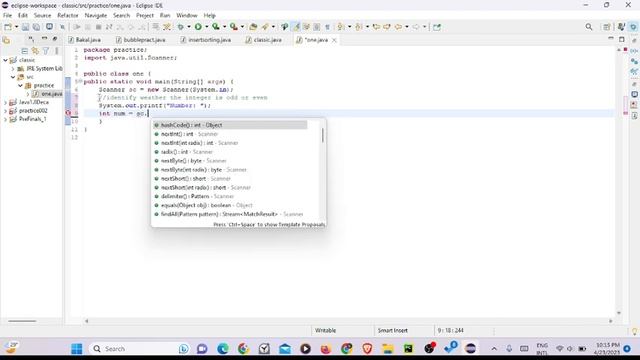
Task: Click the Show Whitespace Characters pilcrow icon
Action: 327,27
